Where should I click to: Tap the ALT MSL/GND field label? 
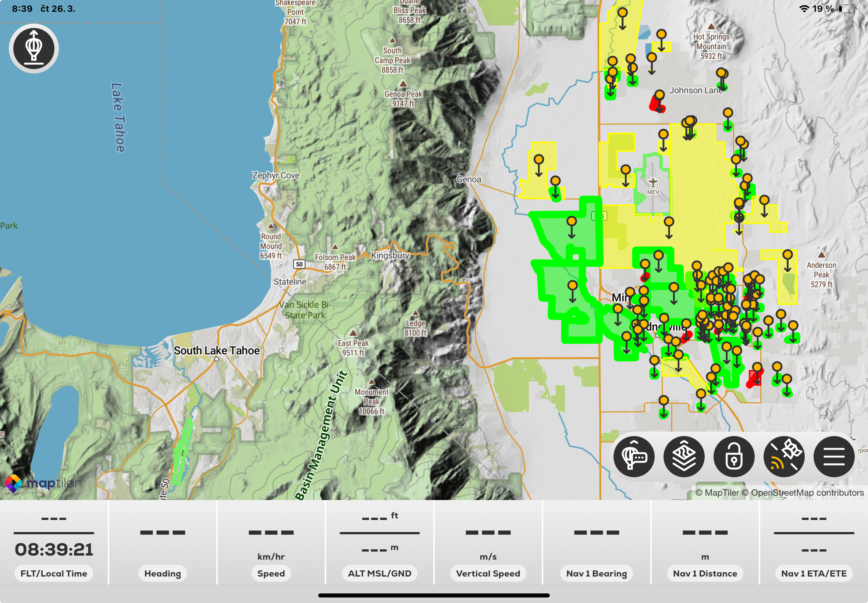click(380, 573)
